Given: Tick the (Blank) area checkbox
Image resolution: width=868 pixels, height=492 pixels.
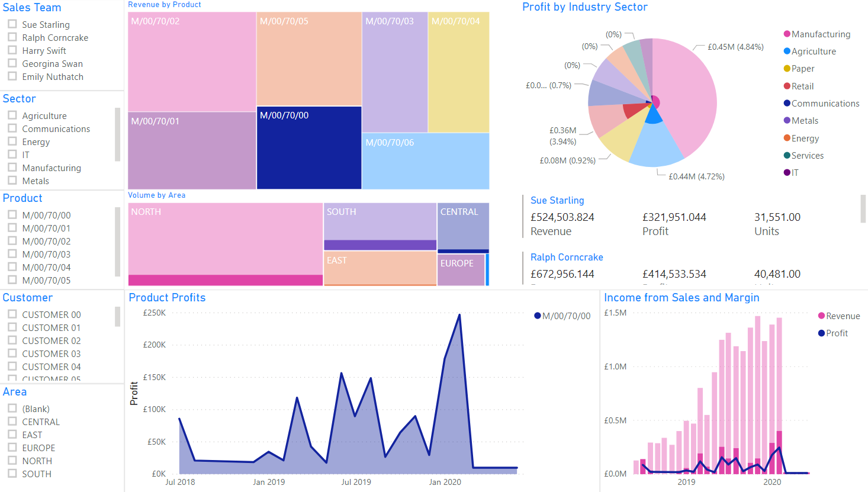Looking at the screenshot, I should point(12,409).
